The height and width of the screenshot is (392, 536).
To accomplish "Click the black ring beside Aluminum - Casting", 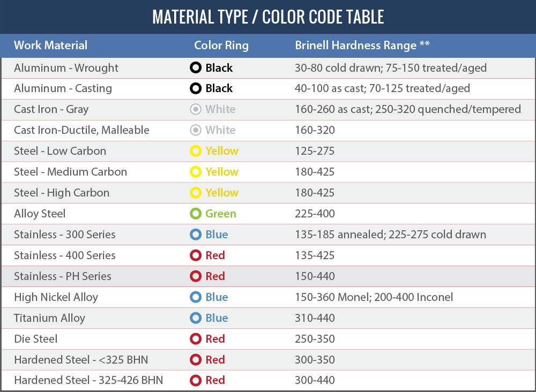I will click(196, 88).
